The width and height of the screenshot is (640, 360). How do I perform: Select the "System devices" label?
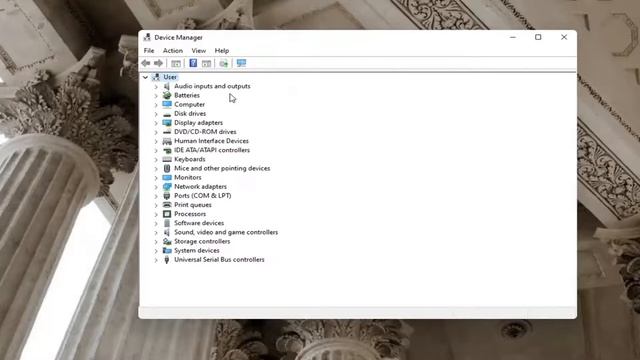pyautogui.click(x=197, y=251)
